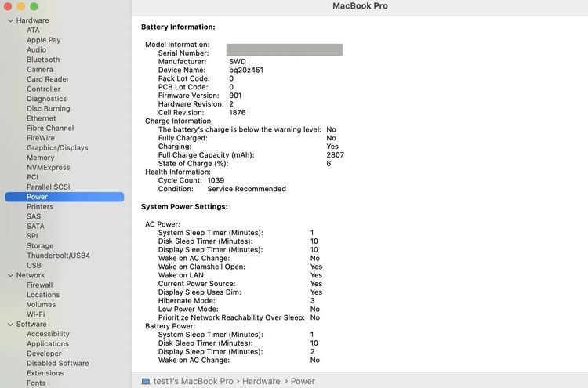Image resolution: width=588 pixels, height=388 pixels.
Task: Open Apple Pay hardware item
Action: 43,40
